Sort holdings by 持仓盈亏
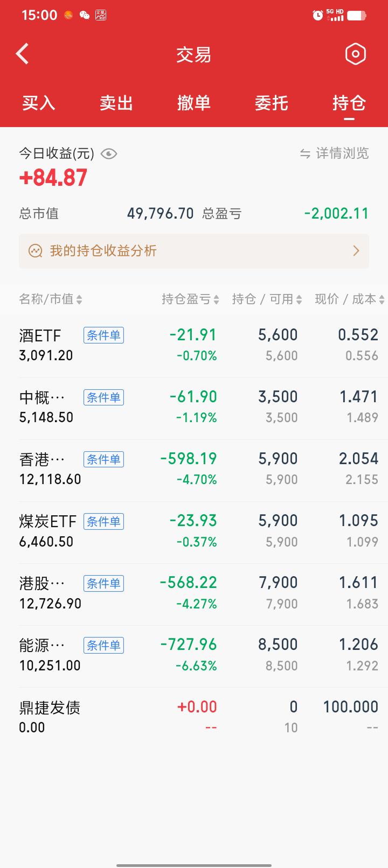The image size is (388, 868). pyautogui.click(x=190, y=299)
